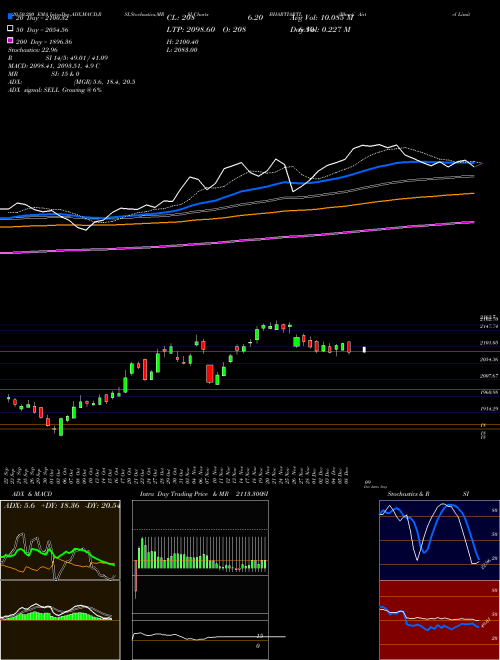The width and height of the screenshot is (500, 660).
Task: Click the white 50 Day legend swatch
Action: [11, 29]
